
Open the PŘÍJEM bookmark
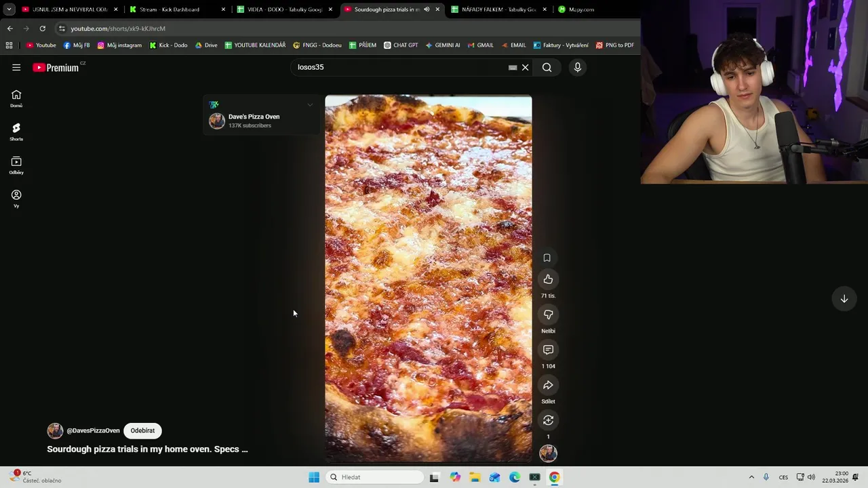(363, 45)
